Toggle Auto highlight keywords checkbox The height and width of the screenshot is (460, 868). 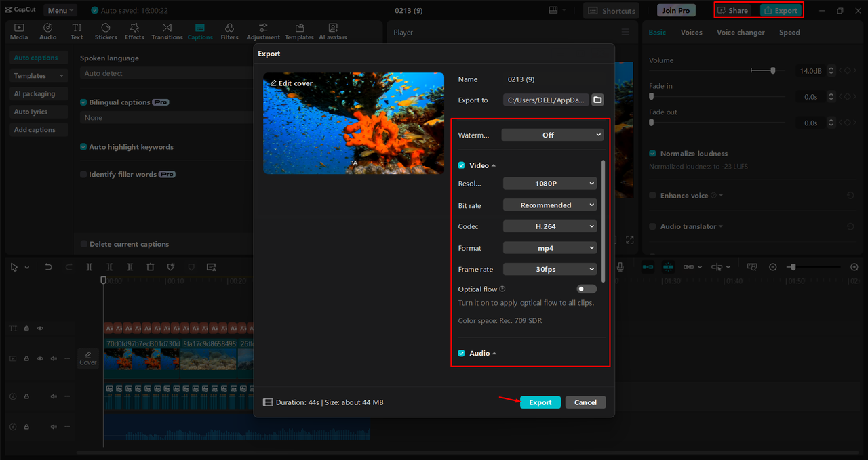[83, 147]
